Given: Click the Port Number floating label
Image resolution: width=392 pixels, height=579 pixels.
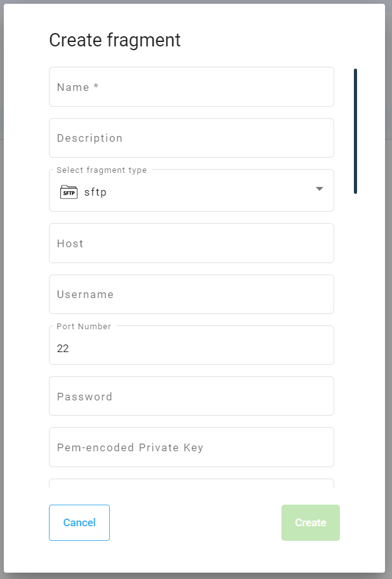Looking at the screenshot, I should [84, 327].
